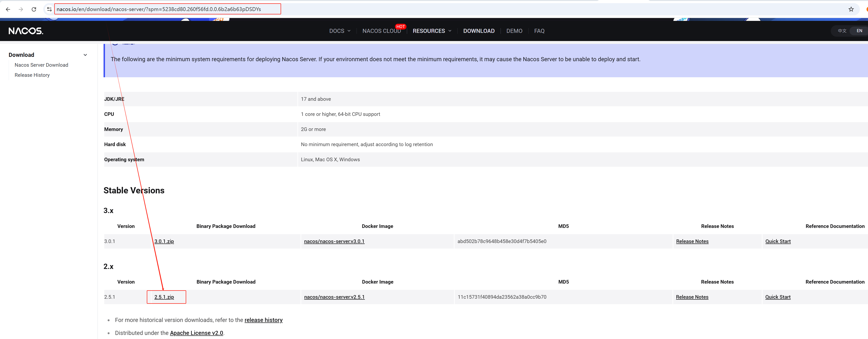The image size is (868, 339).
Task: Open the DOWNLOAD nav item
Action: [479, 31]
